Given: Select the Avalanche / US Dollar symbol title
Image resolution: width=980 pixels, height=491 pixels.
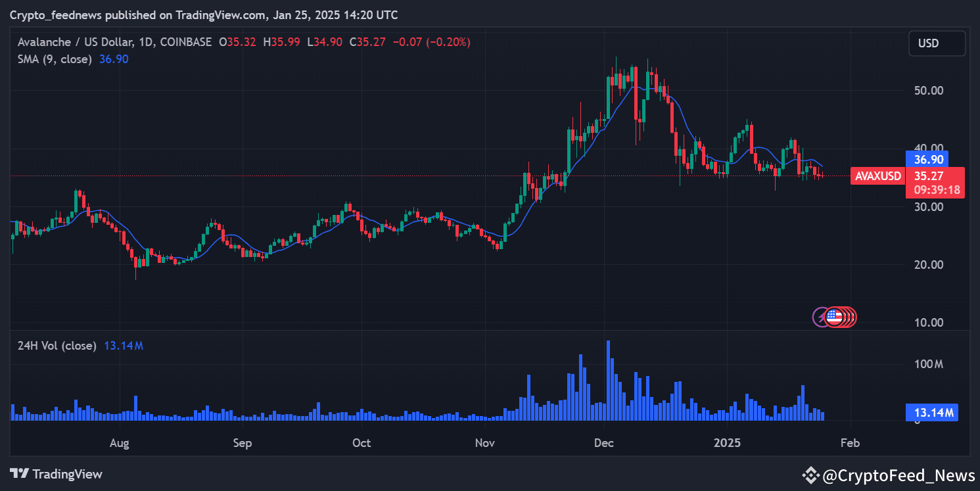Looking at the screenshot, I should coord(76,41).
